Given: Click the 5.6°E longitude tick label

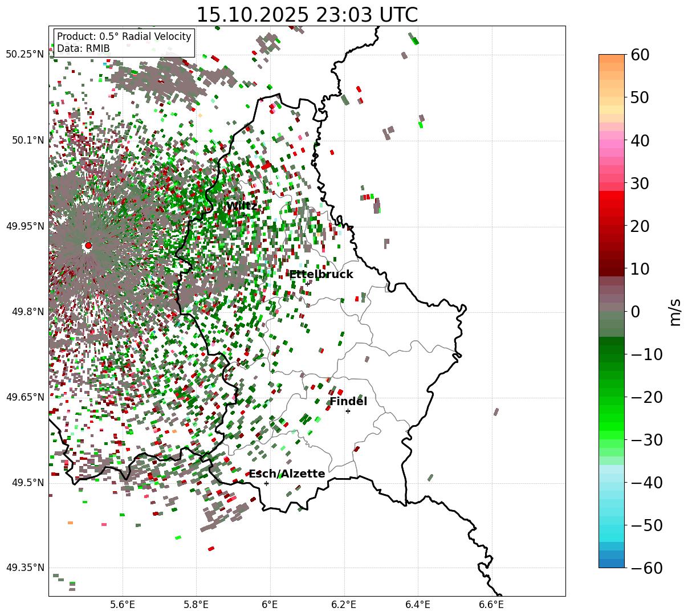Looking at the screenshot, I should pos(123,605).
